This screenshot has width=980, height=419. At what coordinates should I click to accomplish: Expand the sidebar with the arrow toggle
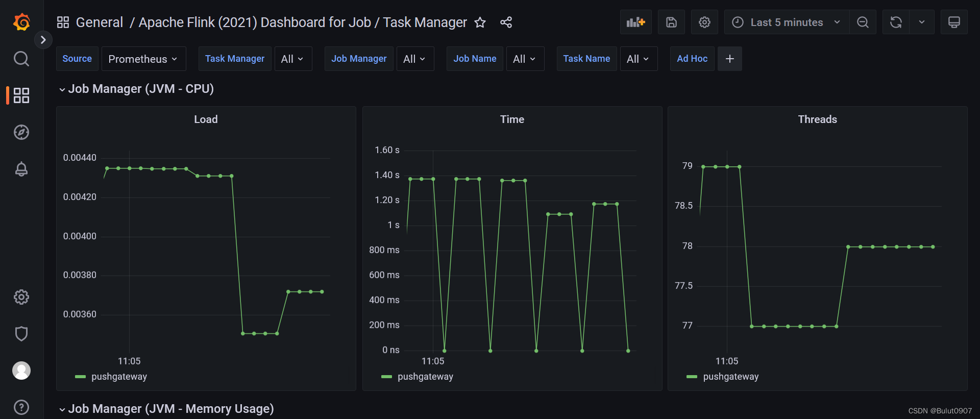pyautogui.click(x=43, y=40)
